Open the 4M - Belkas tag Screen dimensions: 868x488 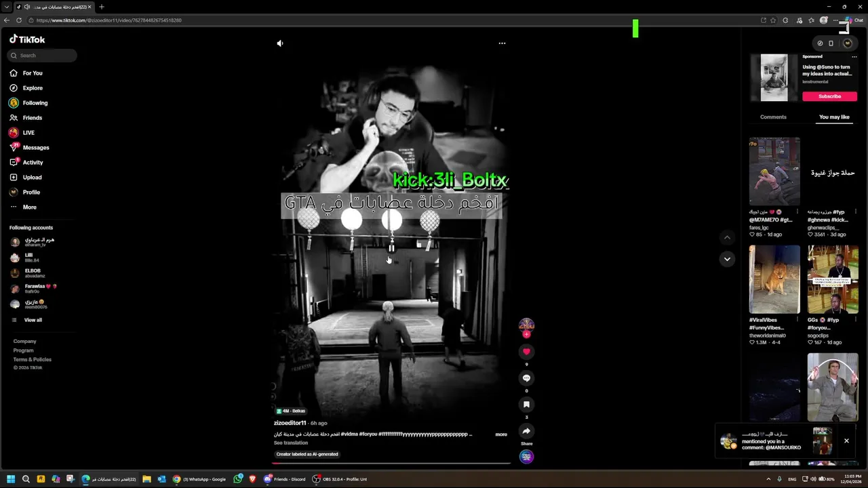point(291,411)
